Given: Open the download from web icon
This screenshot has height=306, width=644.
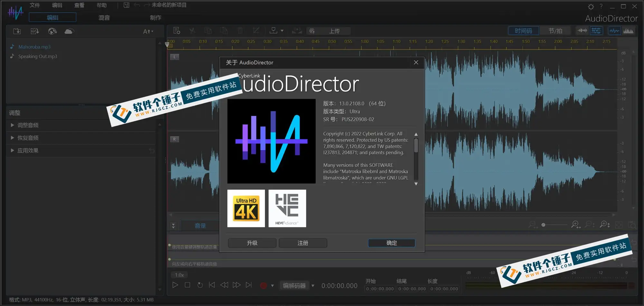Looking at the screenshot, I should [x=52, y=31].
